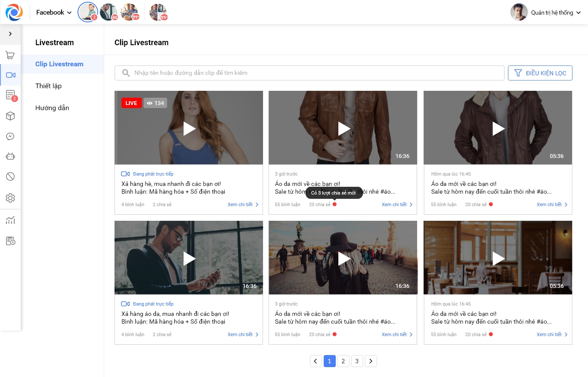Click the ĐIỀU KIỆN LỌC filter button

point(540,73)
